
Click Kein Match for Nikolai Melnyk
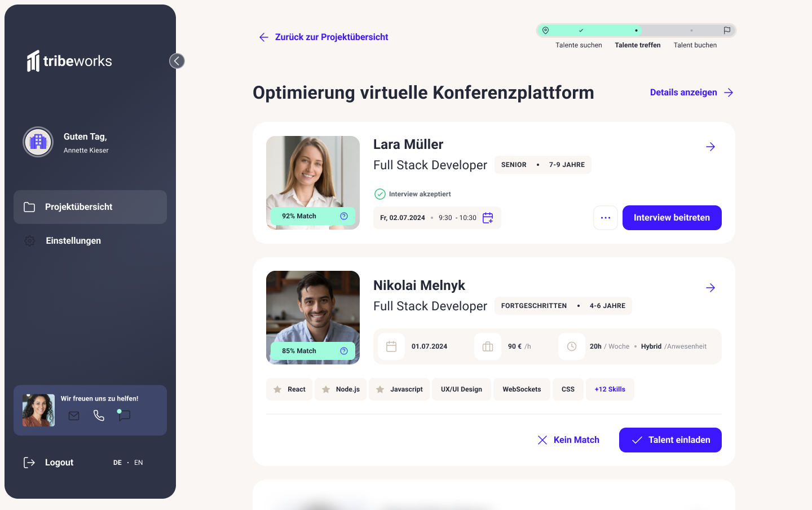click(x=568, y=440)
